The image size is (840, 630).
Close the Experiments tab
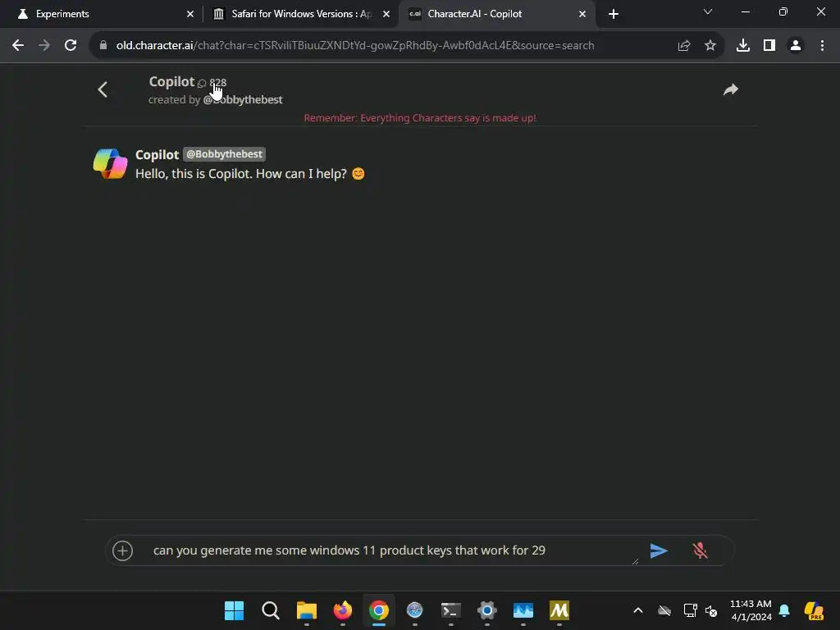tap(190, 14)
